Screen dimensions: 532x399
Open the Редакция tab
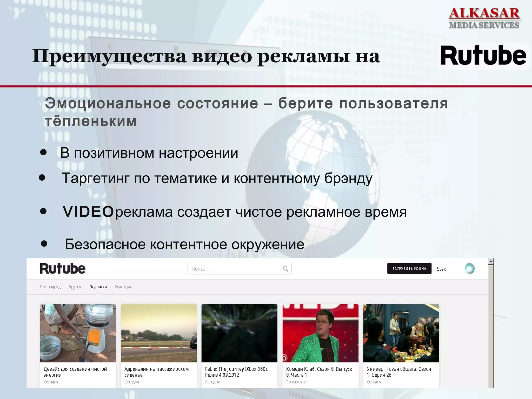123,287
